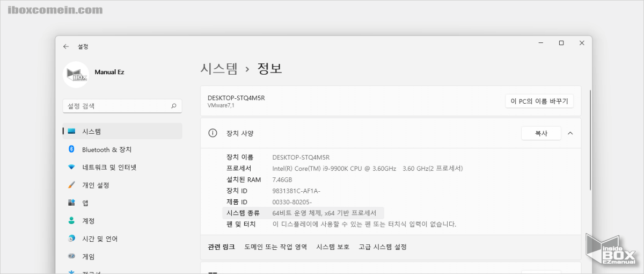Open the 시스템 settings category
Image resolution: width=644 pixels, height=274 pixels.
pyautogui.click(x=122, y=131)
